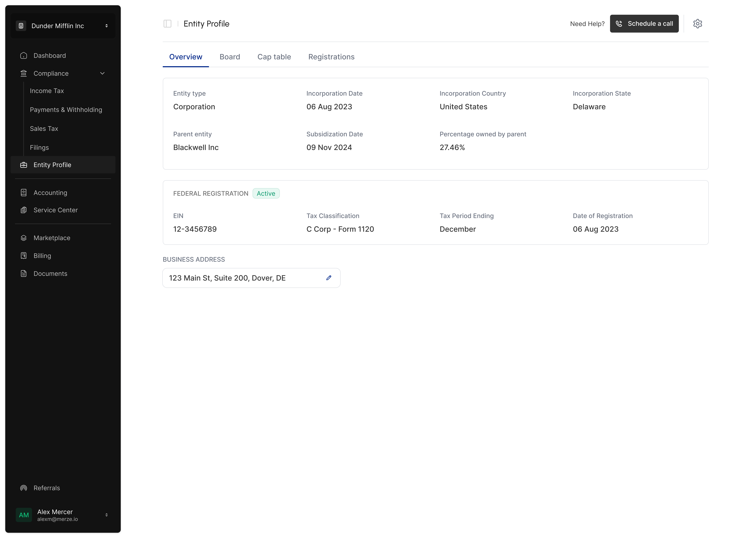This screenshot has width=756, height=538.
Task: Go to Payments & Withholding
Action: click(66, 110)
